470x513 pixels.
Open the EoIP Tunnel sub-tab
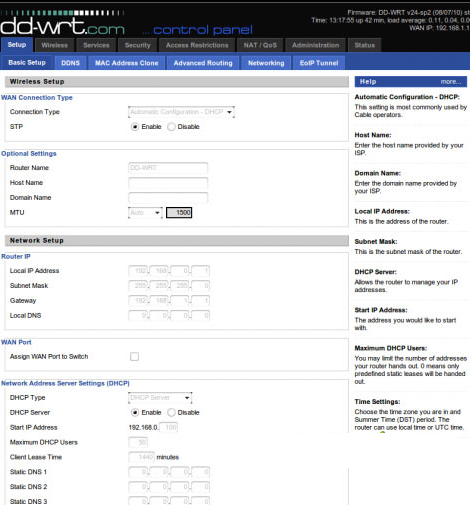(319, 63)
